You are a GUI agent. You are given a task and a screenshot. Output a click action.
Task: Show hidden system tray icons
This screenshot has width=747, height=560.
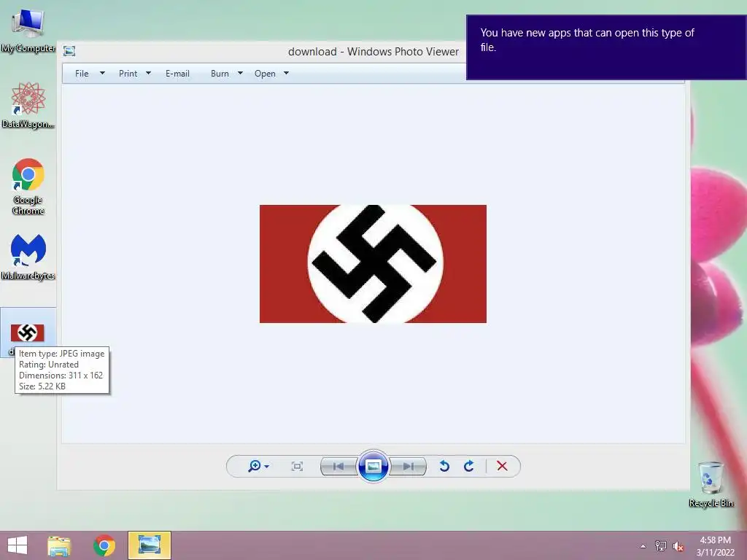643,546
